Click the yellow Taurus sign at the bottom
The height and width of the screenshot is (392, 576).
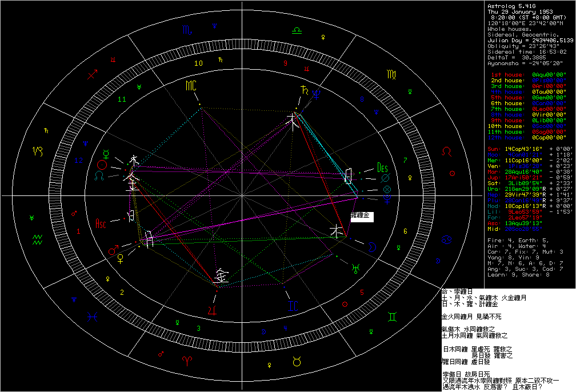pos(297,360)
